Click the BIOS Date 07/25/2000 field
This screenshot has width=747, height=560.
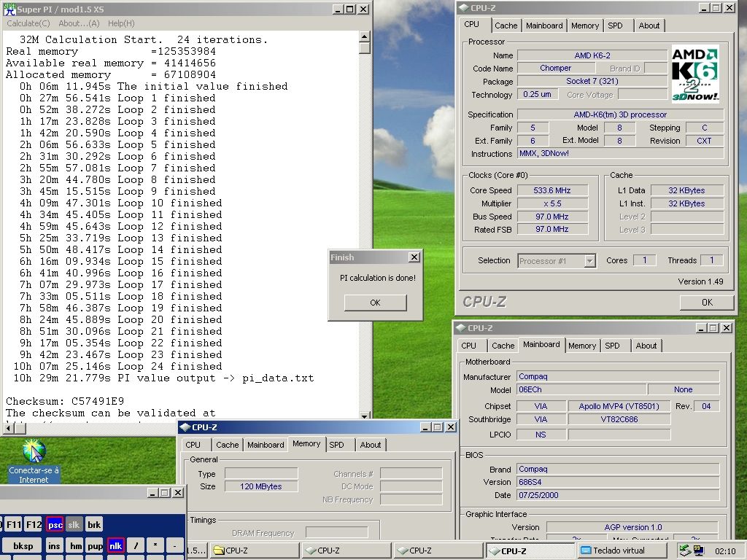(x=618, y=495)
